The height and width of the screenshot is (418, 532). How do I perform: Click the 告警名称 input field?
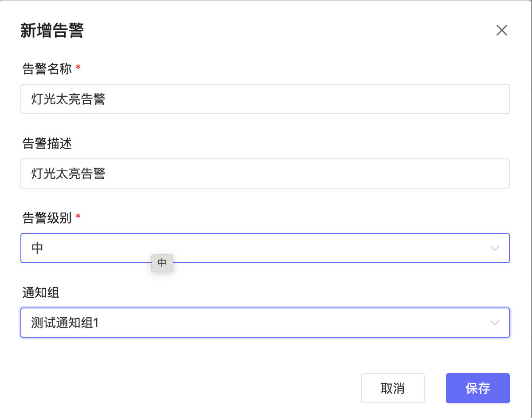(x=265, y=99)
